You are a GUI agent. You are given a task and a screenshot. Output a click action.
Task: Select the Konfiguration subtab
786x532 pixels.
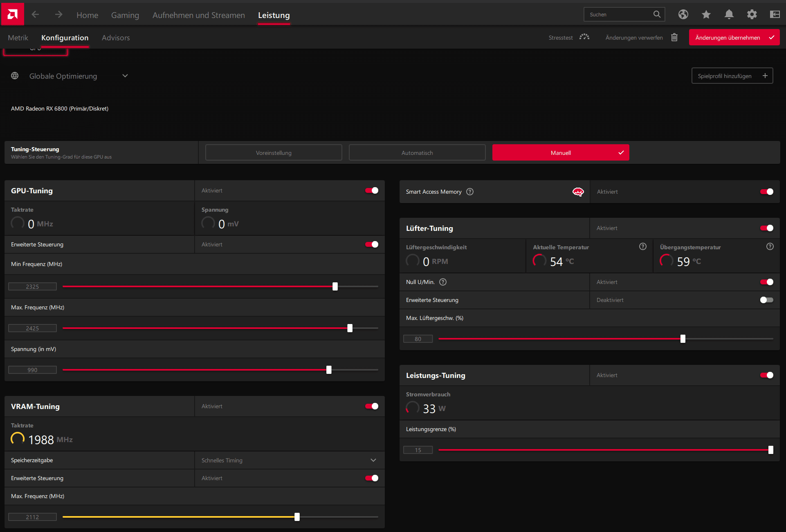coord(65,38)
